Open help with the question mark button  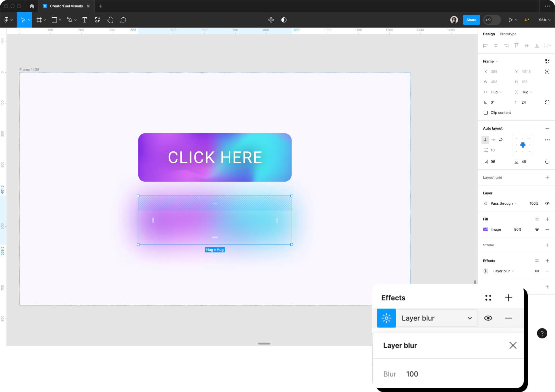(x=542, y=333)
